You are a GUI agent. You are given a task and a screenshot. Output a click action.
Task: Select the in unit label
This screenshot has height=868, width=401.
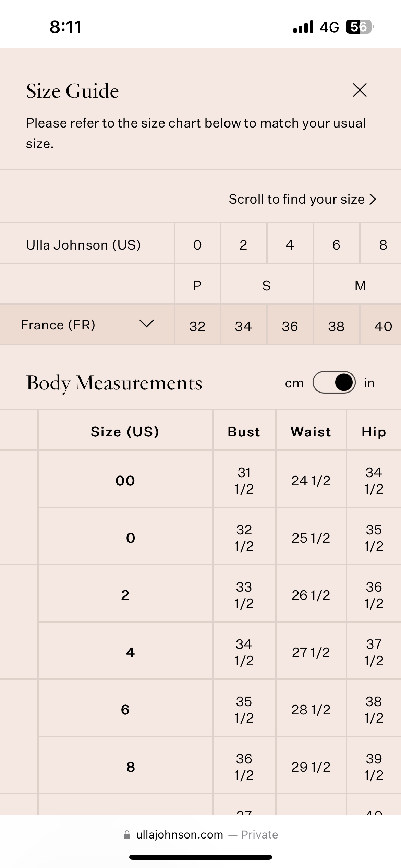tap(369, 383)
